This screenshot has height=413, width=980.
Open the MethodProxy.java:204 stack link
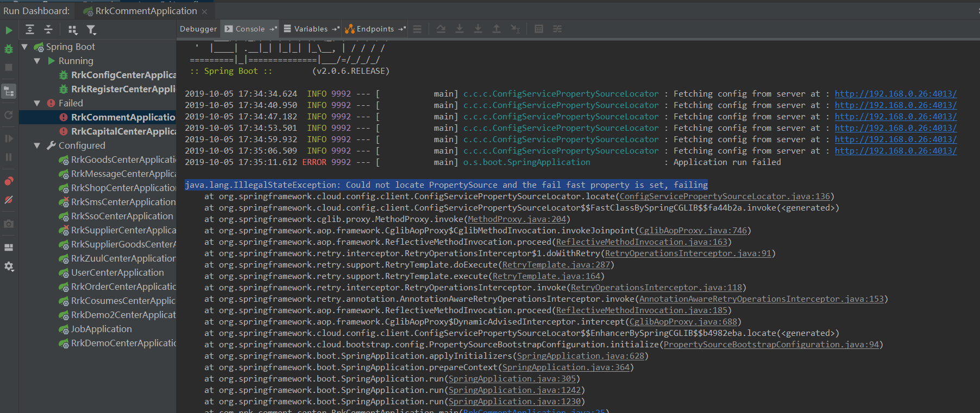517,219
